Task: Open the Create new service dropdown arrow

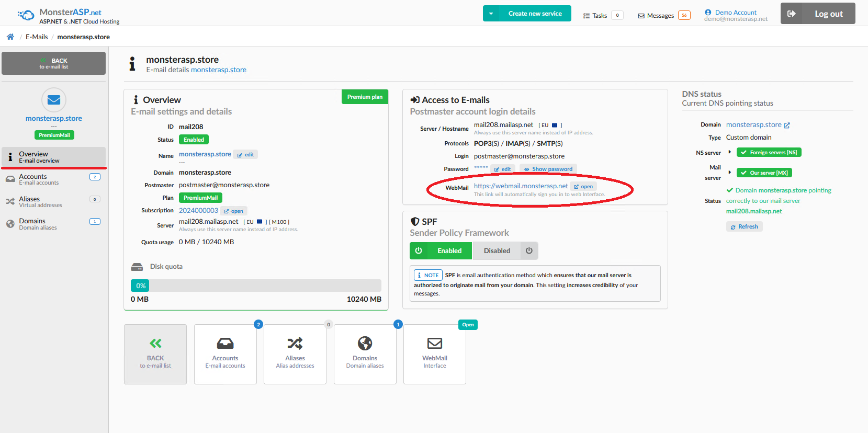Action: (491, 14)
